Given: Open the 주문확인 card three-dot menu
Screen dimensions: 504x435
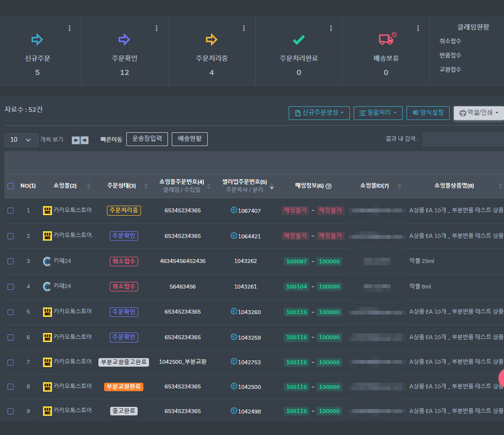Looking at the screenshot, I should point(157,28).
